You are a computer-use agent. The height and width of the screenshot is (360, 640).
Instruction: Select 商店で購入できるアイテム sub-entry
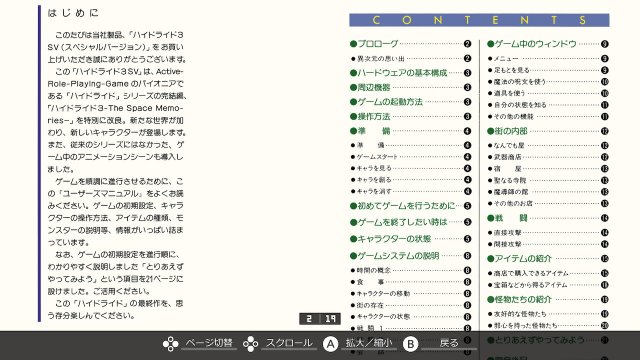click(548, 273)
